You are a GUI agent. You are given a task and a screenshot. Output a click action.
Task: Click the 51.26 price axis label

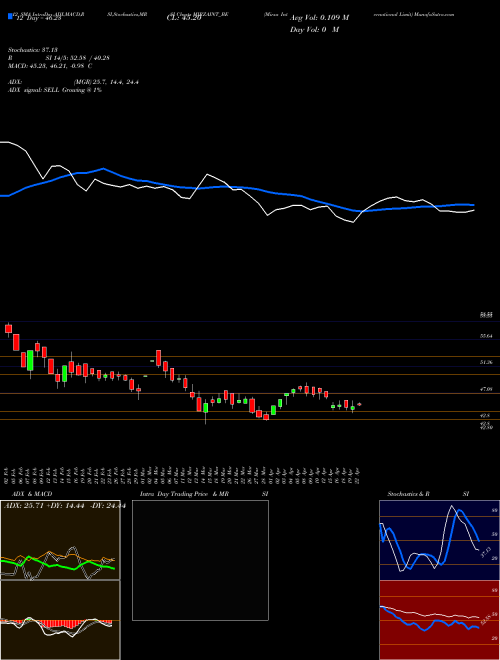coord(486,362)
